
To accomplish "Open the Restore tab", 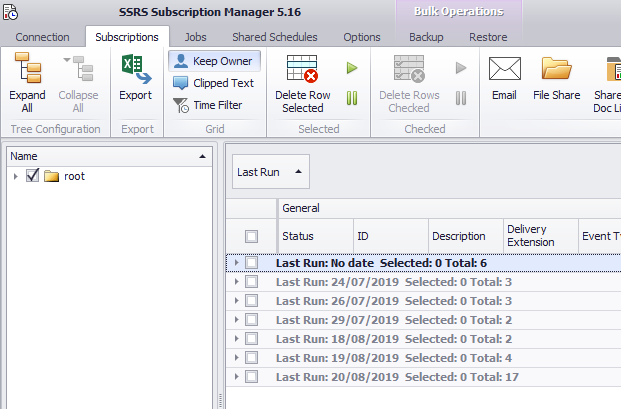I will [x=488, y=37].
